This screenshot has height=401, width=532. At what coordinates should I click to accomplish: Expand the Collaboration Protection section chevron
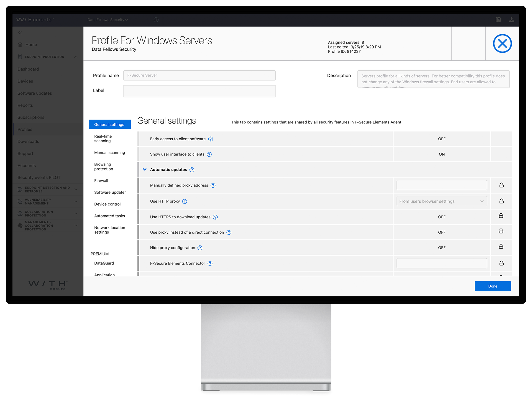pos(76,214)
